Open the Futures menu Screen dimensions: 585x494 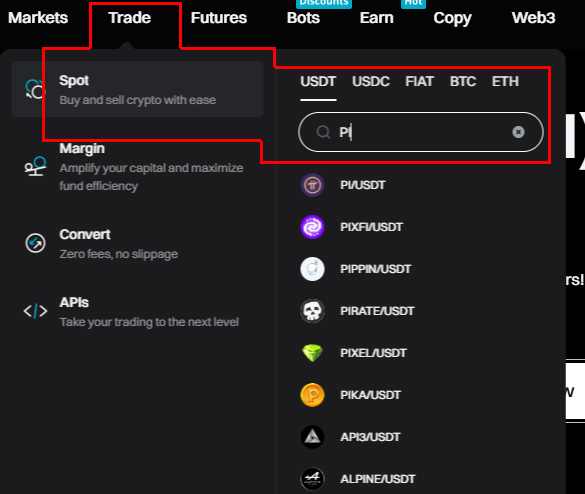click(x=219, y=18)
